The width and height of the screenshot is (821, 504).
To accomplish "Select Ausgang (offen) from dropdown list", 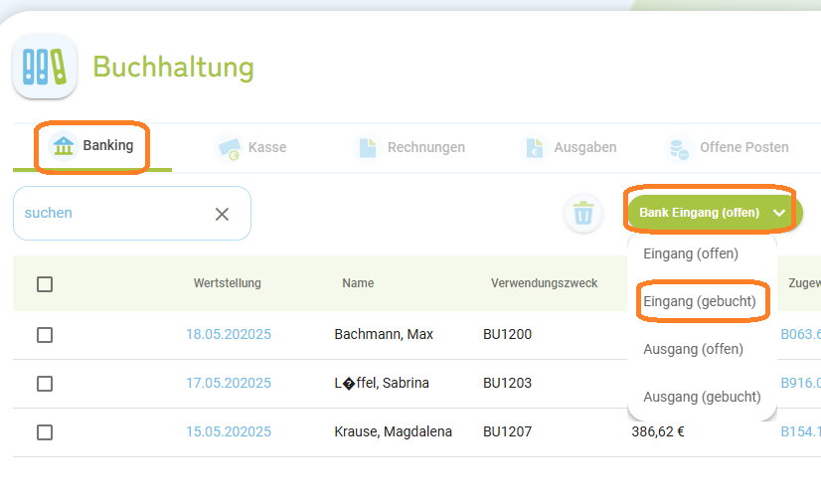I will 693,349.
